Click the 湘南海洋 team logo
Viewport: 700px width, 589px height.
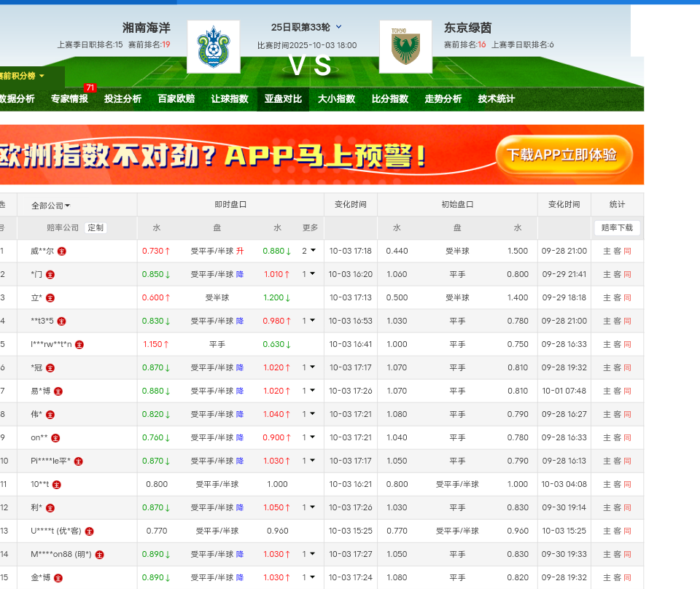(213, 47)
